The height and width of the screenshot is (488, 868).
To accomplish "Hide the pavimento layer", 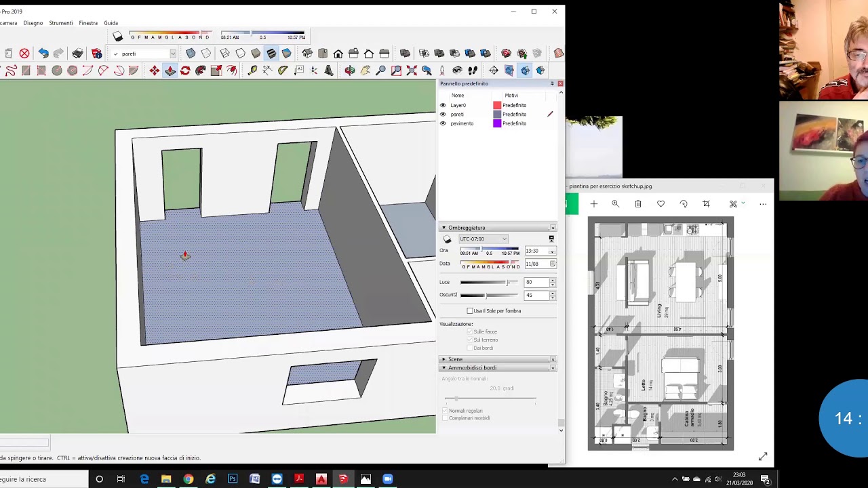I will tap(443, 123).
